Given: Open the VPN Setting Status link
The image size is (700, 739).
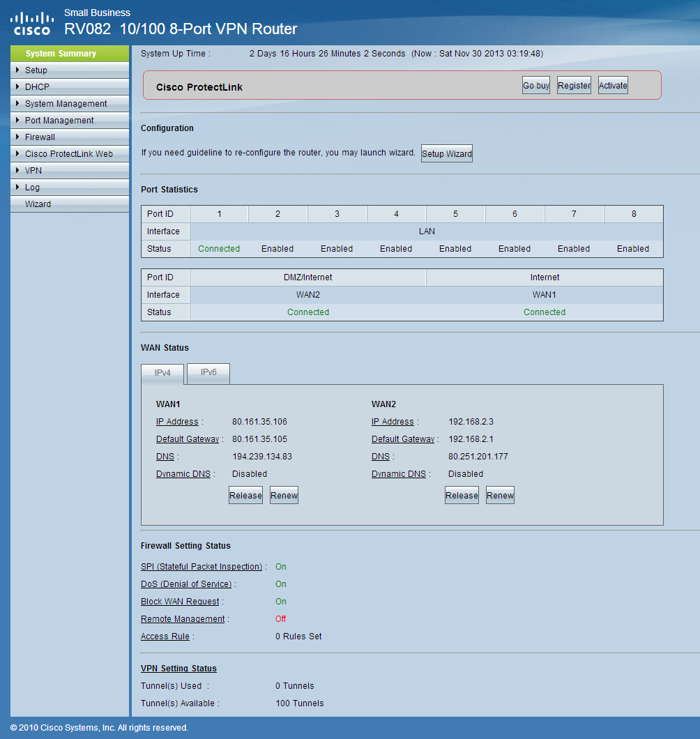Looking at the screenshot, I should [x=178, y=669].
